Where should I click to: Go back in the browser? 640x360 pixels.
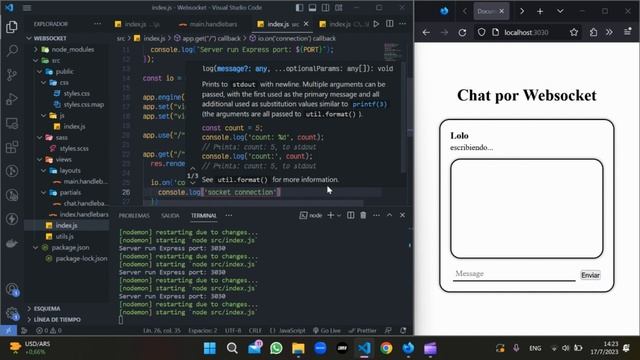point(426,33)
